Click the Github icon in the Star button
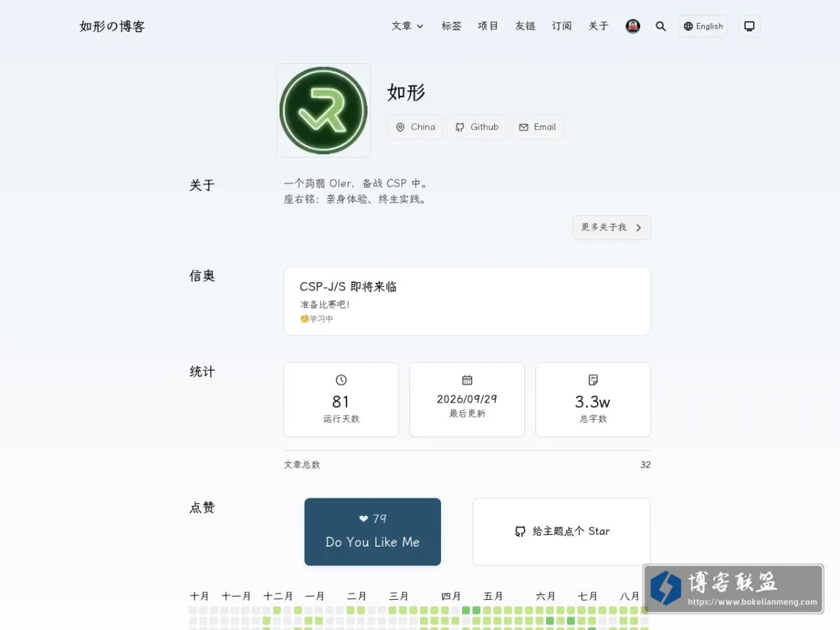 tap(520, 531)
